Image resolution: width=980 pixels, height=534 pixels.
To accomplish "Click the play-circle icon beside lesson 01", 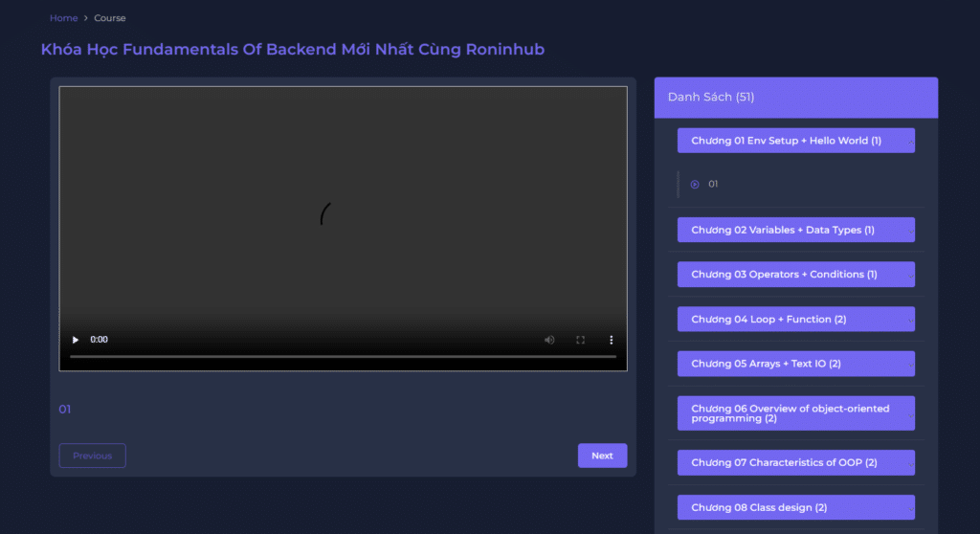I will click(695, 184).
